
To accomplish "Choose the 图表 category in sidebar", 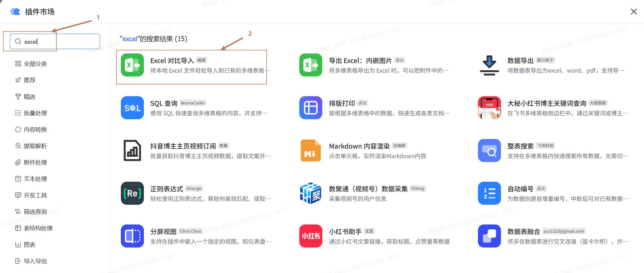I will pos(30,245).
